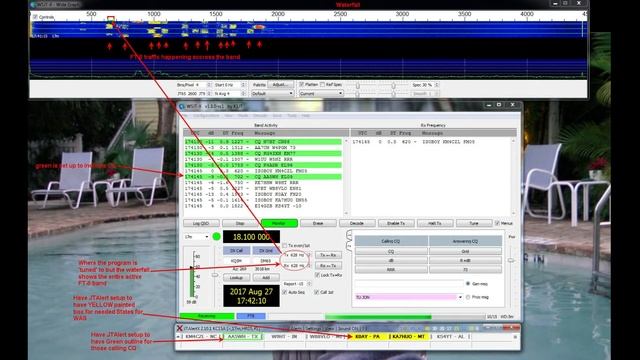This screenshot has width=640, height=360.
Task: Click the CQ message button
Action: [x=391, y=251]
